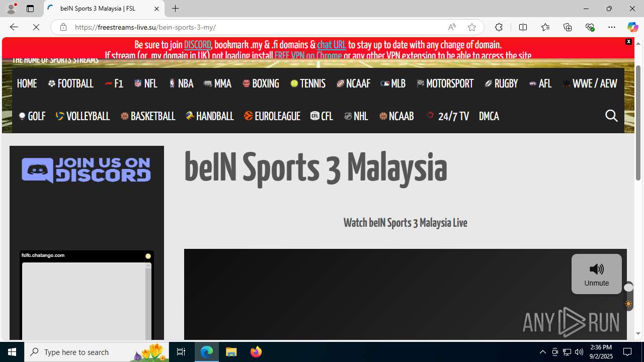
Task: Open CFL streams
Action: (x=322, y=116)
